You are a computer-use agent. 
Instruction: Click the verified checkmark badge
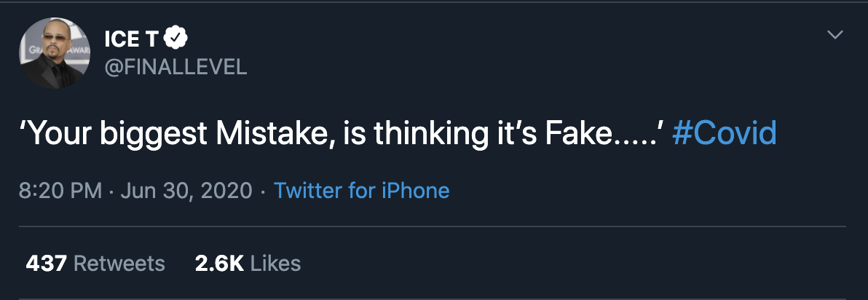[x=178, y=38]
